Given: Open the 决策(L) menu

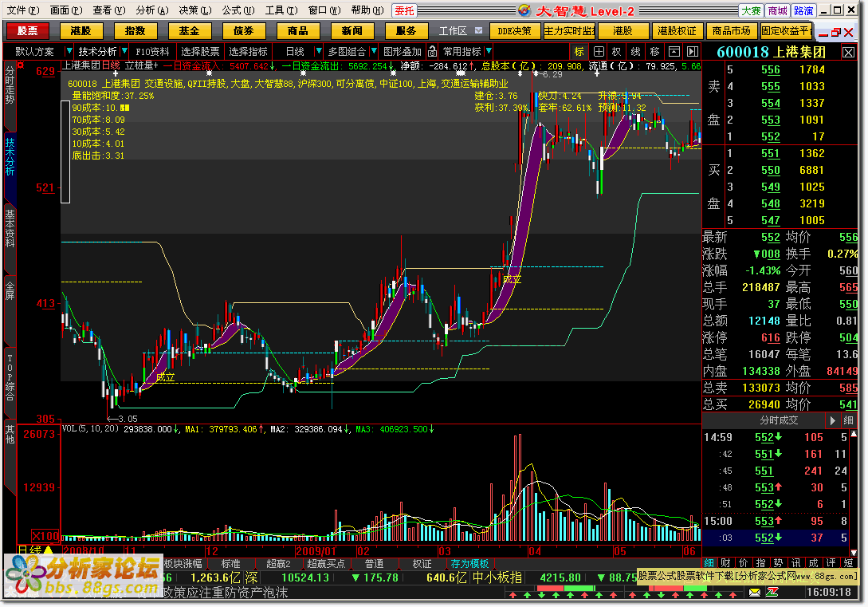Looking at the screenshot, I should tap(194, 10).
